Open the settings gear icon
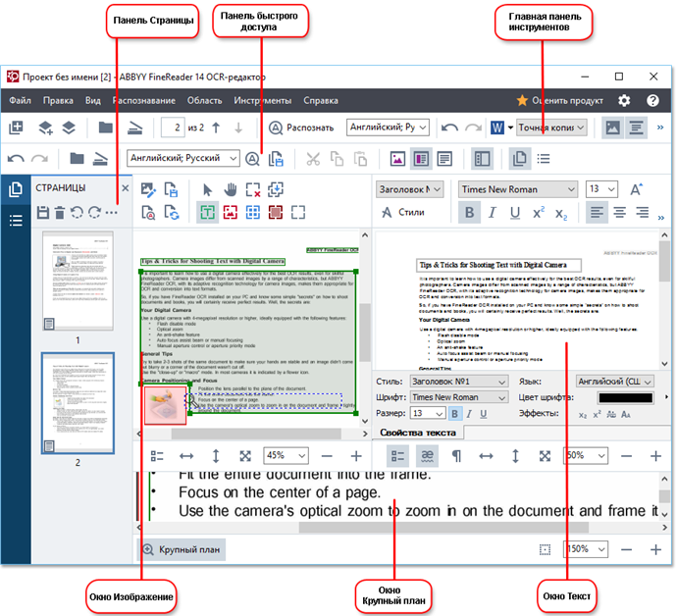This screenshot has height=616, width=677. pos(624,101)
